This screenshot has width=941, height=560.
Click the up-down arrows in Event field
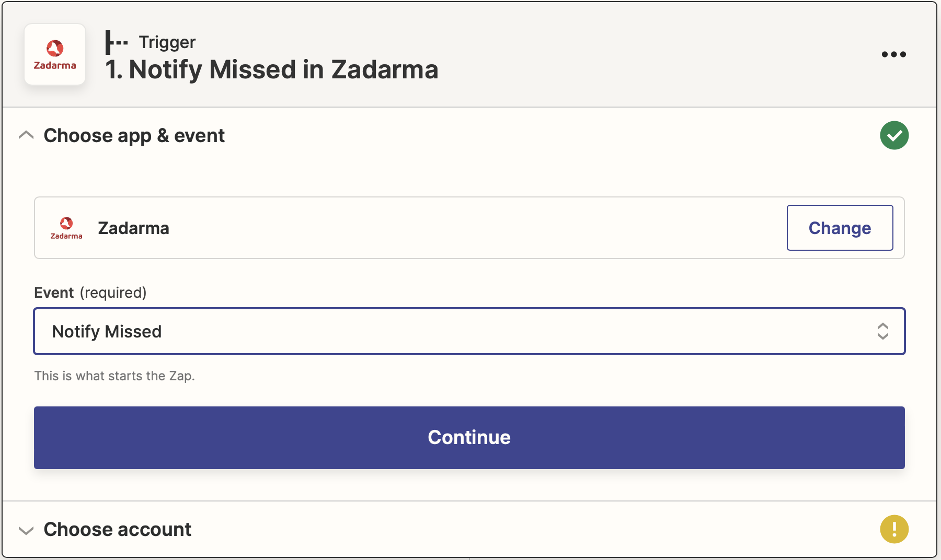882,331
